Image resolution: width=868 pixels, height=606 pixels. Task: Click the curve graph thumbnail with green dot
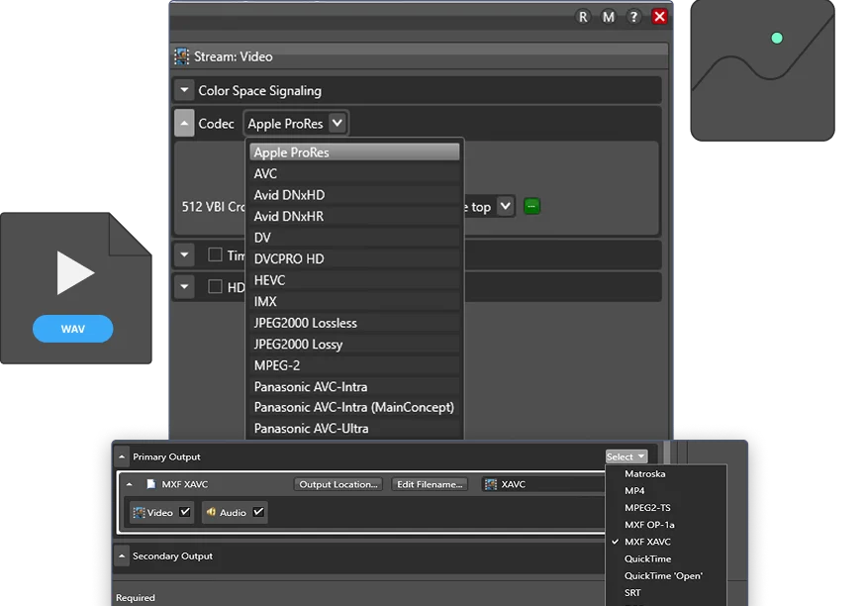[762, 70]
